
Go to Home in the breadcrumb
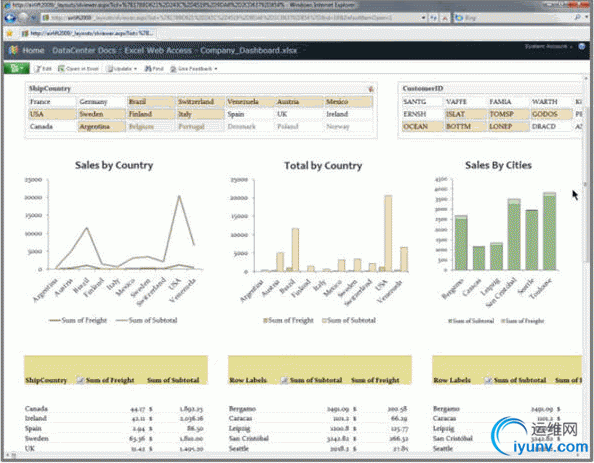coord(33,50)
